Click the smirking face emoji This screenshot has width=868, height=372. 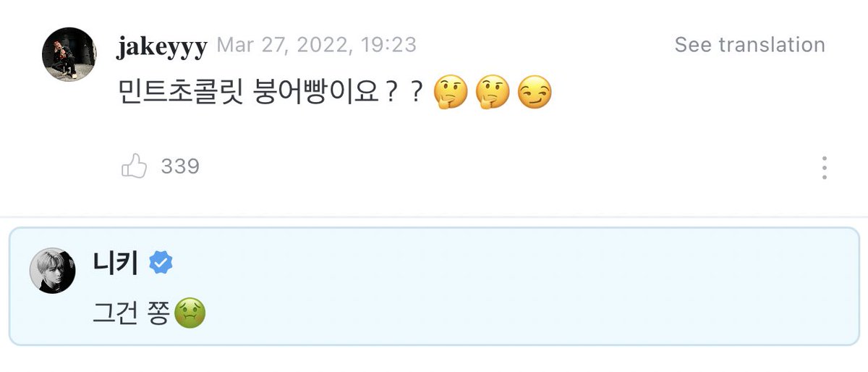tap(535, 93)
